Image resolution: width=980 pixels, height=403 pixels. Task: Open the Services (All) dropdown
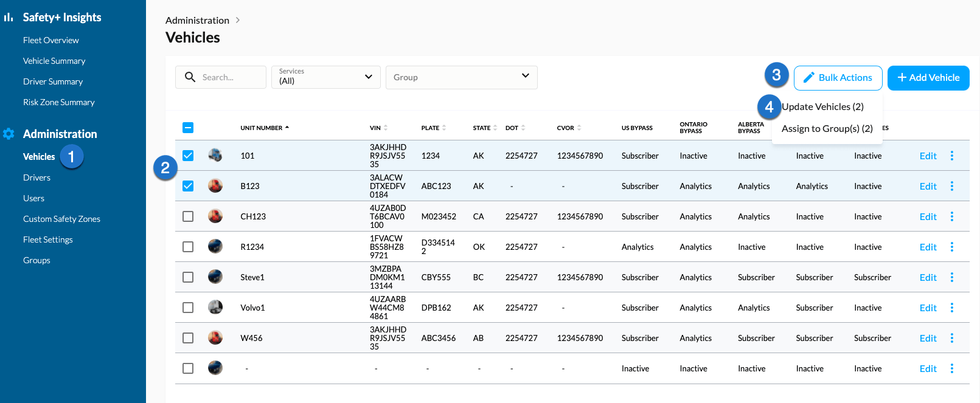326,77
